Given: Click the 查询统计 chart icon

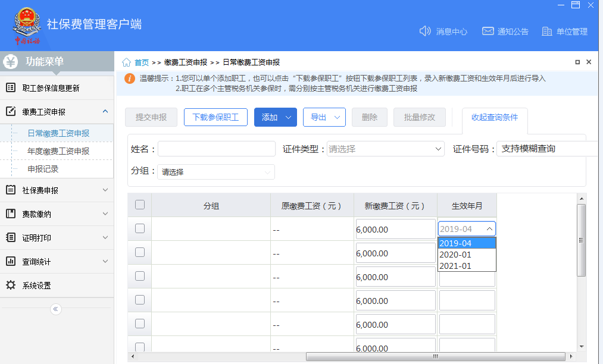Looking at the screenshot, I should click(x=11, y=261).
